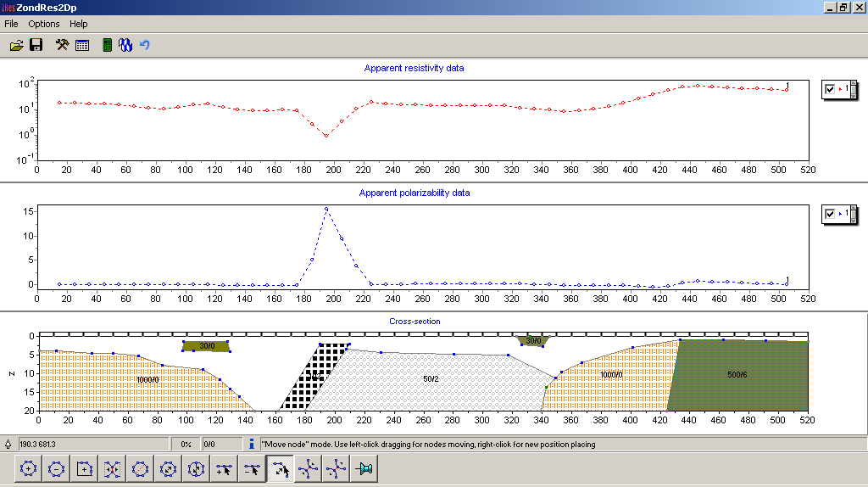Open the File menu
868x487 pixels.
pos(11,24)
